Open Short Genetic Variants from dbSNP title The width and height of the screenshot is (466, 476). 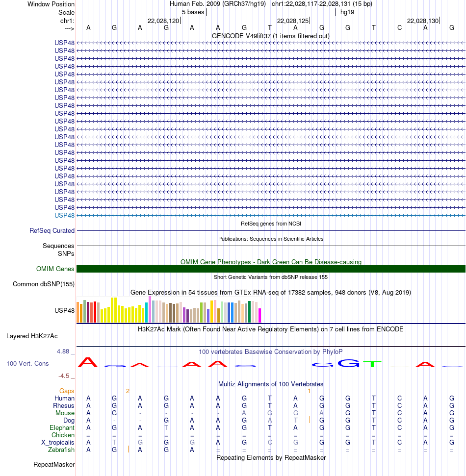(271, 277)
